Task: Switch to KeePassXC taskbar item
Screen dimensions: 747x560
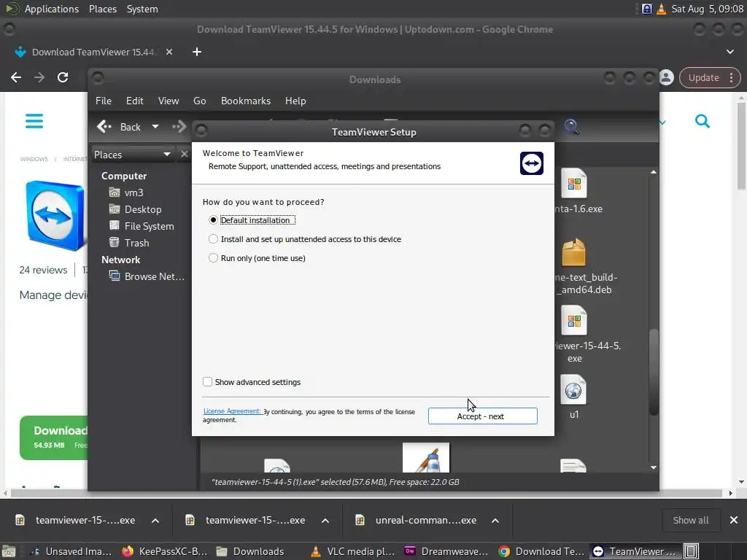Action: (164, 551)
